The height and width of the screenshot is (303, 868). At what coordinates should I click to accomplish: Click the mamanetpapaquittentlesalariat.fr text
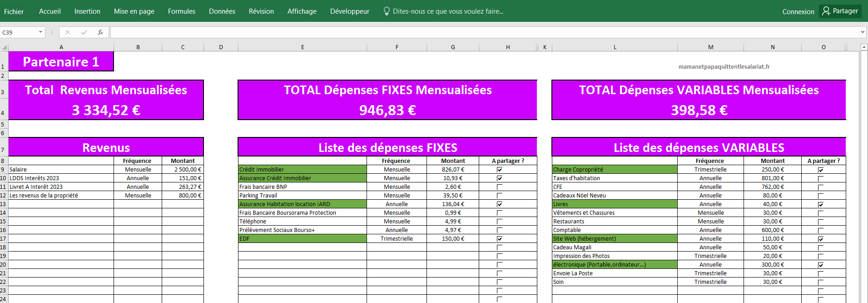click(x=724, y=67)
